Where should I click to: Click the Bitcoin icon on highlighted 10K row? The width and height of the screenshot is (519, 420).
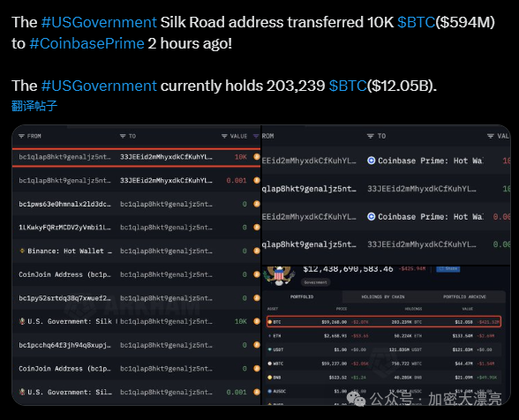(257, 157)
